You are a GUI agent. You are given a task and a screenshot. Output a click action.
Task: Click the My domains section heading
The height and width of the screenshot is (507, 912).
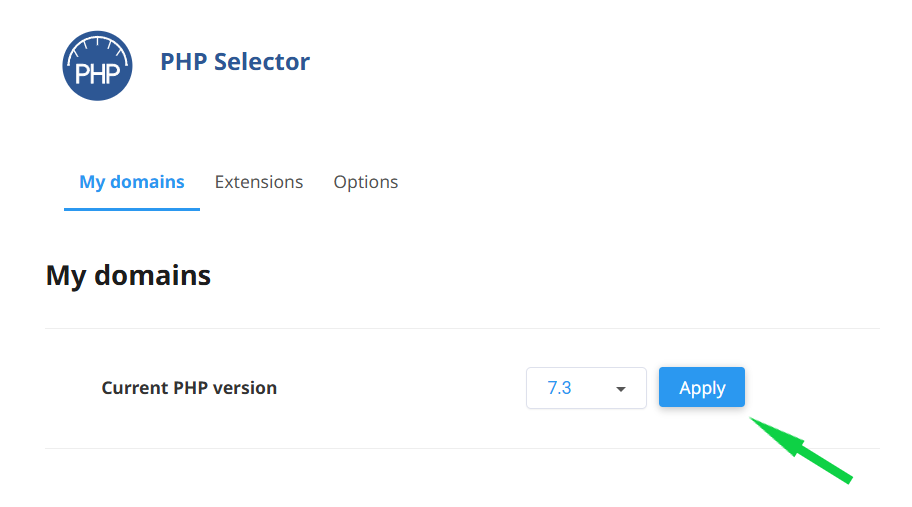pos(128,276)
